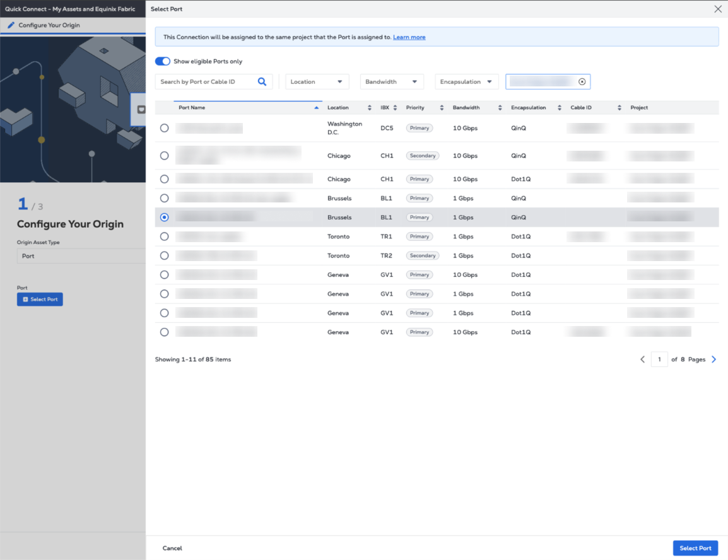Clear the blurred filter field with X icon
Viewport: 728px width, 560px height.
[582, 82]
